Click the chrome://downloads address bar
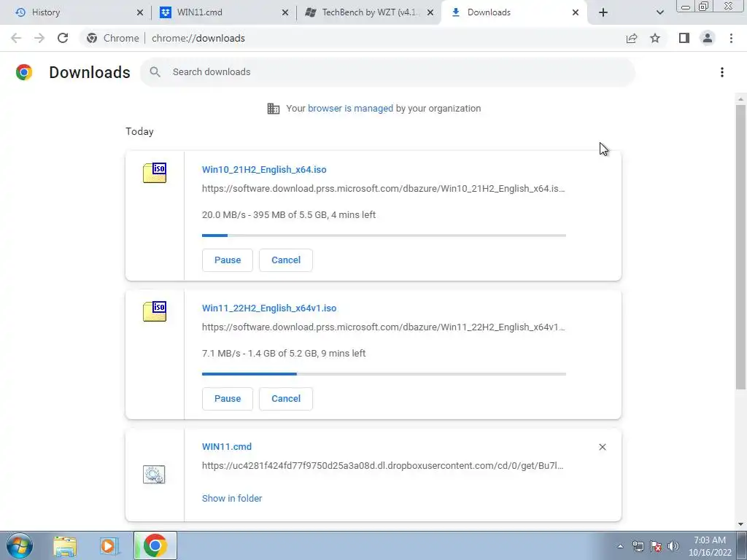 (x=198, y=38)
